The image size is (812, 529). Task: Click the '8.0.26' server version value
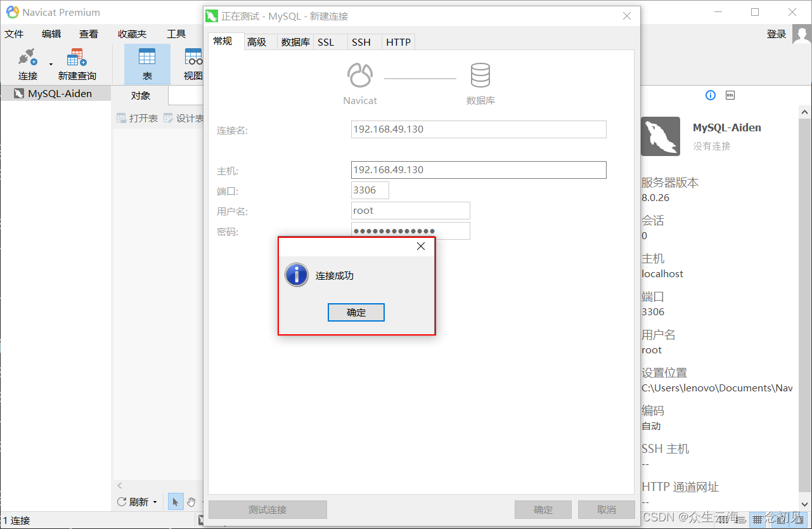coord(655,198)
